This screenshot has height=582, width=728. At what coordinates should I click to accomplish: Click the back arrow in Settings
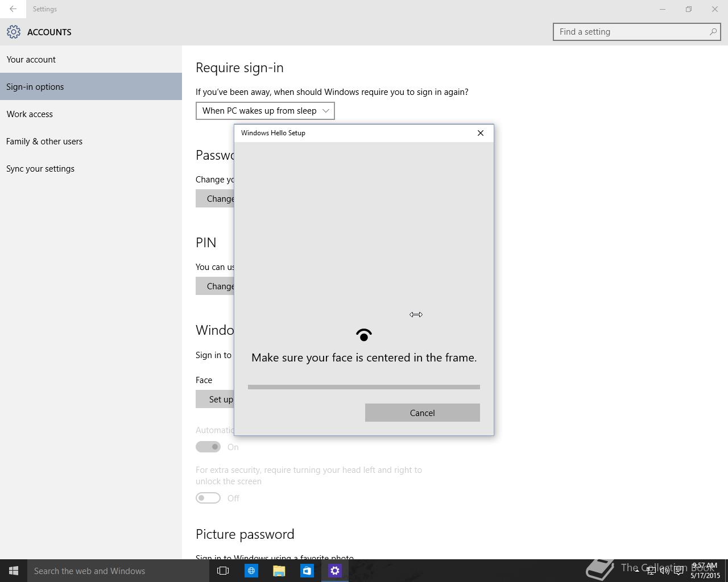13,9
